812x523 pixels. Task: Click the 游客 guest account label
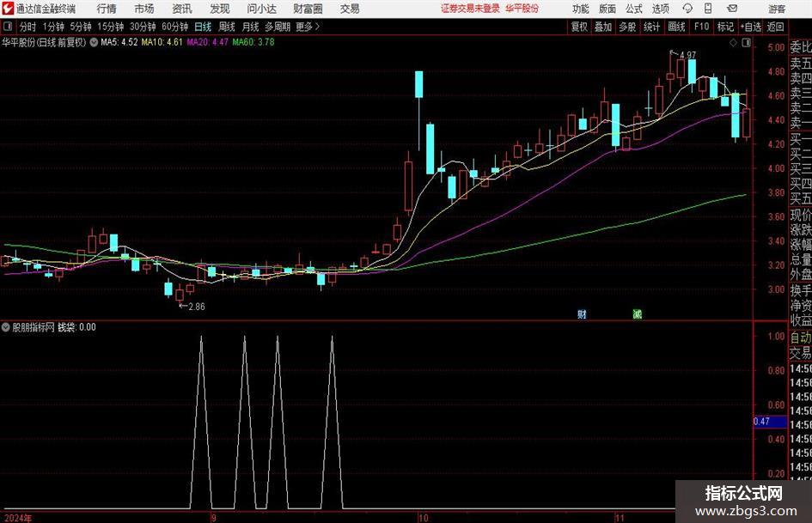[x=777, y=9]
